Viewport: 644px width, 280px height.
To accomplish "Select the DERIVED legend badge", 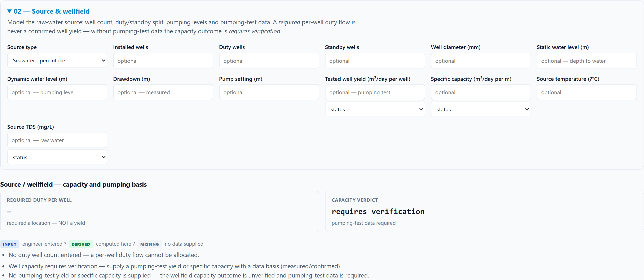I will click(81, 244).
